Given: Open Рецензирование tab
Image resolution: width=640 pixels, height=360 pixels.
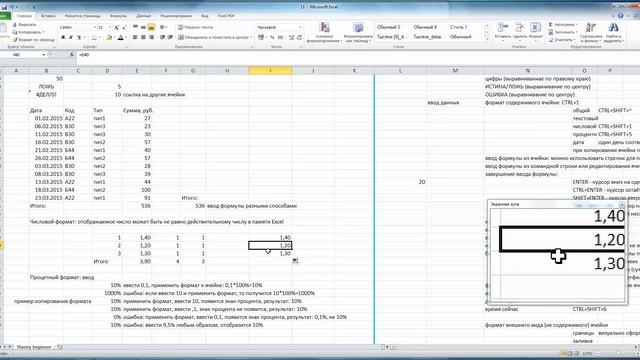Looking at the screenshot, I should tap(176, 16).
